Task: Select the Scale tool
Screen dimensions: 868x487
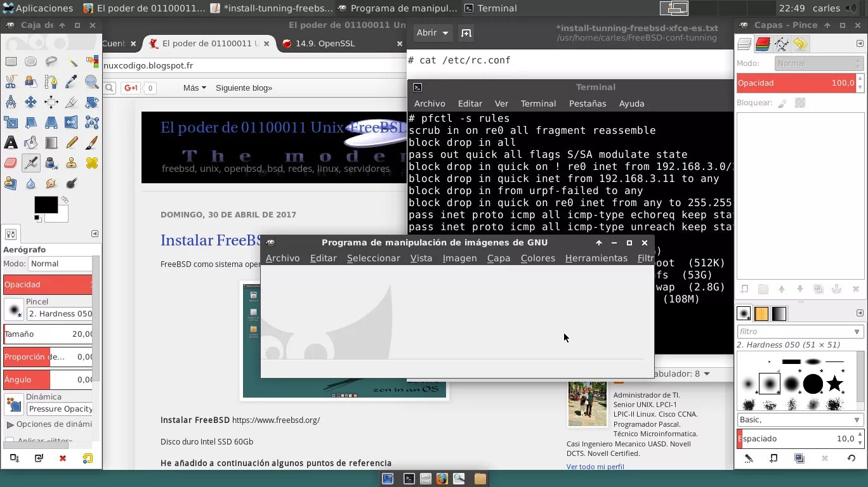Action: click(x=11, y=122)
